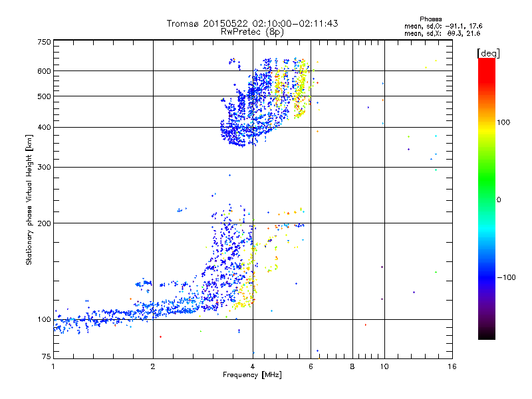Click the x-axis '6' tick label
Viewport: 532px width, 399px height.
click(311, 366)
